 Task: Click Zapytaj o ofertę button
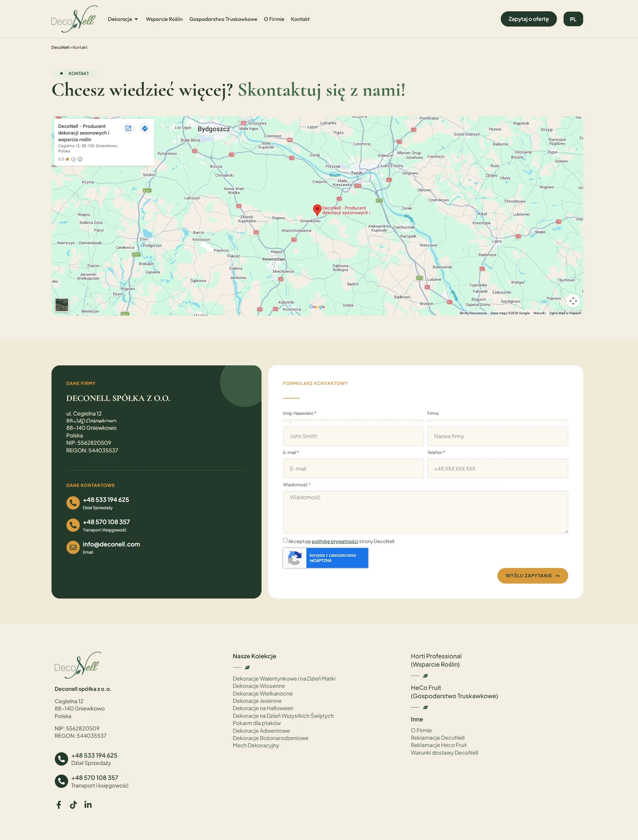(529, 19)
